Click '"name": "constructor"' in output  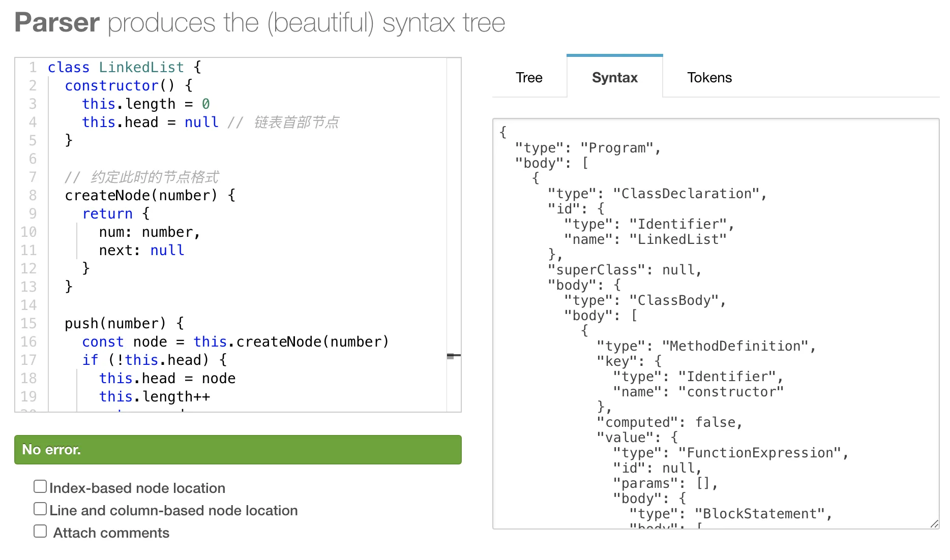(698, 392)
